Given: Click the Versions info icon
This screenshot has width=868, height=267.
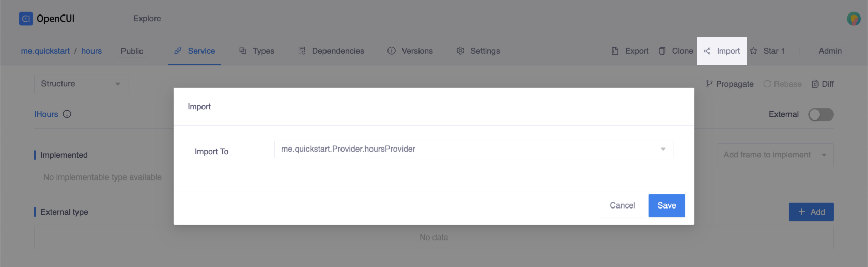Looking at the screenshot, I should click(392, 51).
